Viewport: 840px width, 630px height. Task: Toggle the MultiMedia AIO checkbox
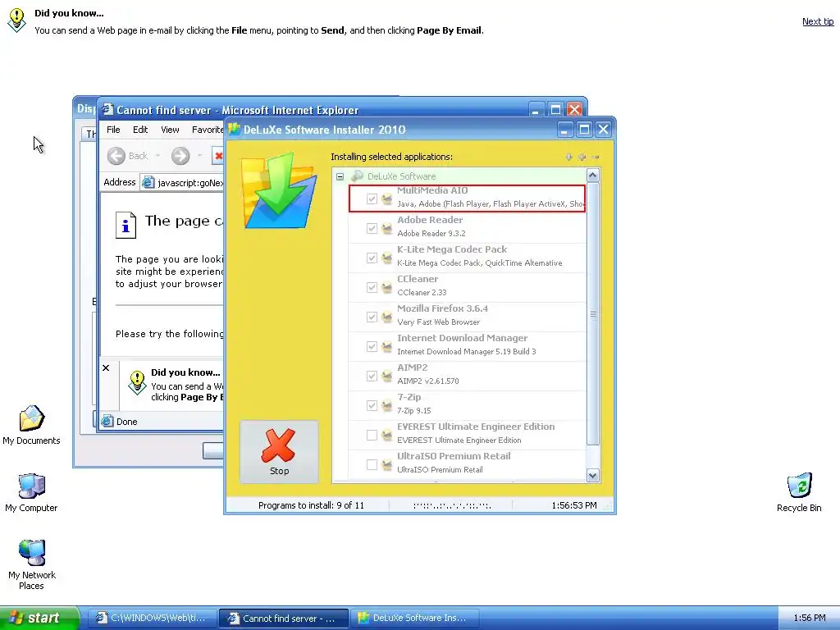point(372,199)
